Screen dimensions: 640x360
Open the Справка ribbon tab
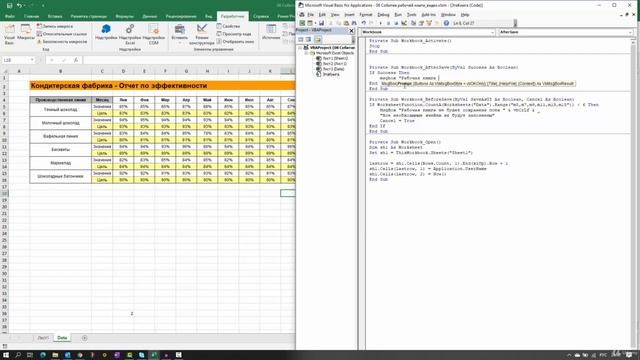coord(261,16)
